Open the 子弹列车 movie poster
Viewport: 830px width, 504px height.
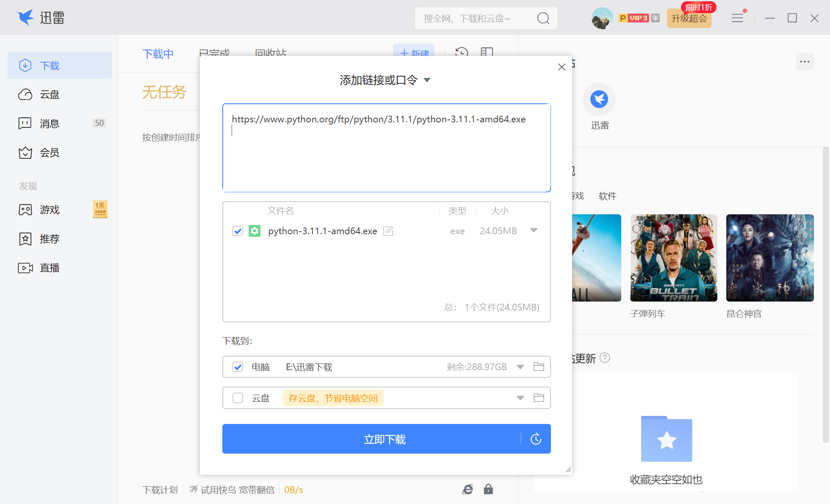tap(674, 258)
